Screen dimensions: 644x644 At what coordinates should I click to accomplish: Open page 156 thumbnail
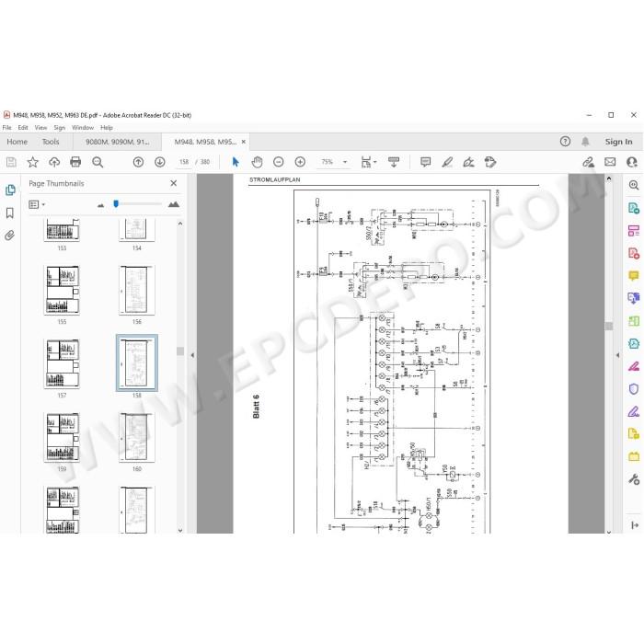pyautogui.click(x=137, y=290)
